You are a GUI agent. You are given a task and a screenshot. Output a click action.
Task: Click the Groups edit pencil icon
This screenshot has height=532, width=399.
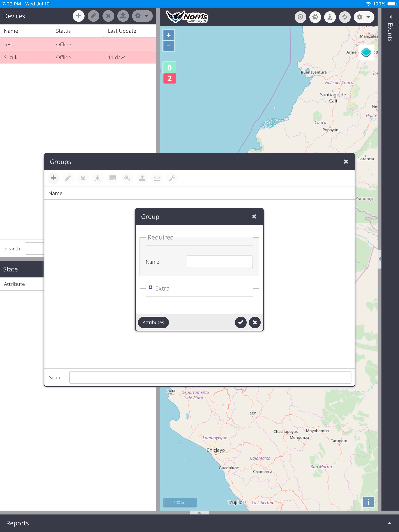[x=68, y=178]
